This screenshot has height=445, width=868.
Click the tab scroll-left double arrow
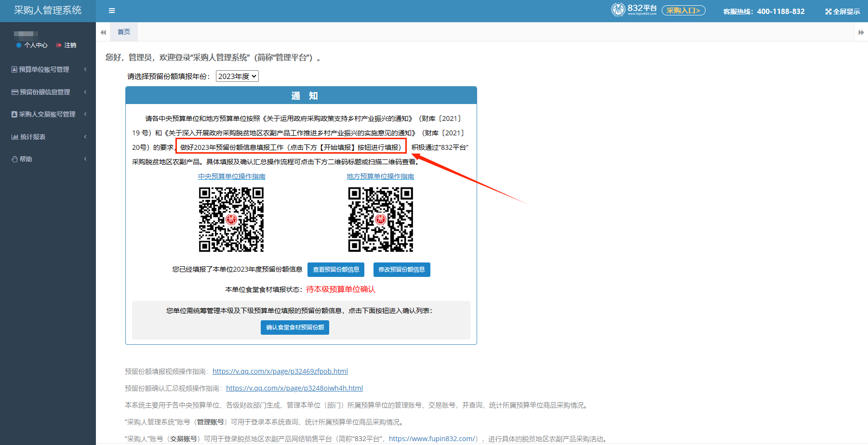(103, 32)
